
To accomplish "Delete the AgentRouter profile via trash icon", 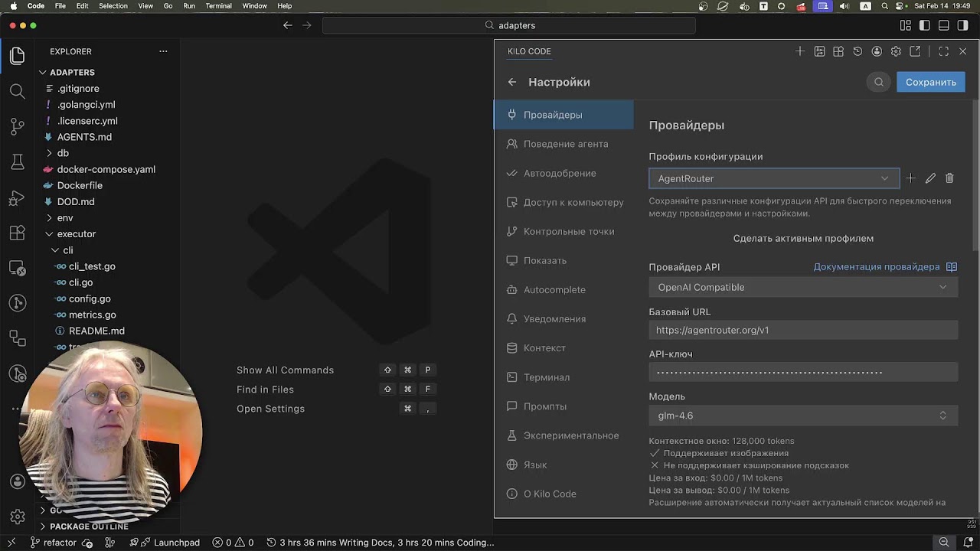I will pos(949,178).
